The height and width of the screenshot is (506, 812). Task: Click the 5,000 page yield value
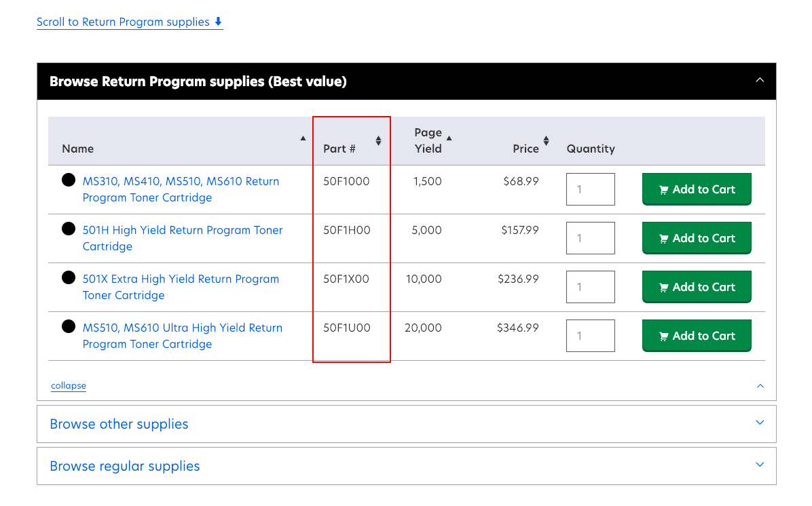(427, 230)
